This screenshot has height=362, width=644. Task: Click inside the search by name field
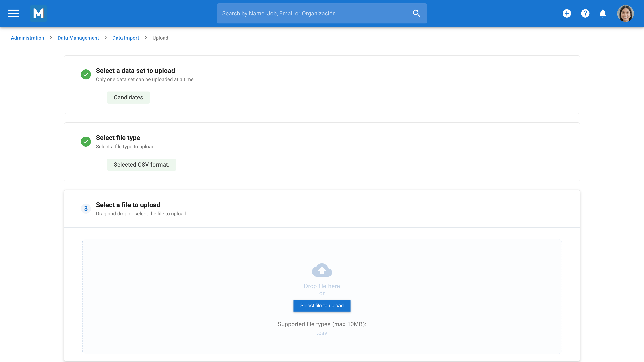[300, 13]
